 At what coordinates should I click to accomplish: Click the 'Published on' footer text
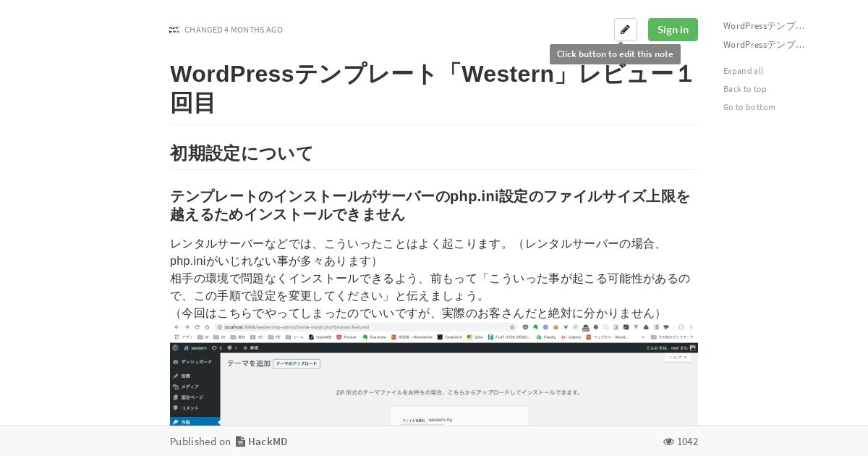click(200, 442)
